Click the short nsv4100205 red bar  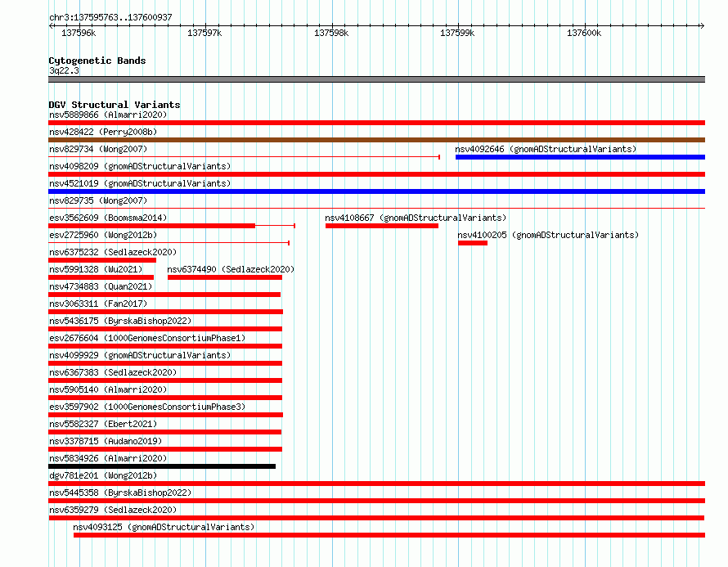click(x=473, y=243)
